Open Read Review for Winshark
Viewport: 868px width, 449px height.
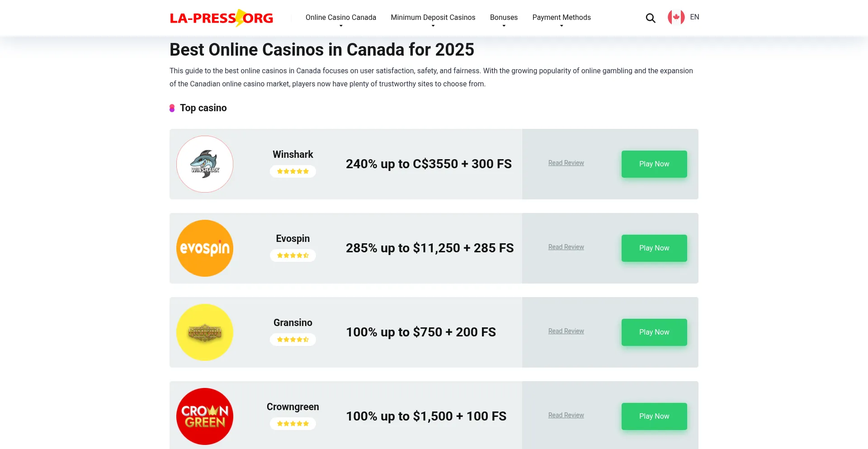(x=566, y=163)
